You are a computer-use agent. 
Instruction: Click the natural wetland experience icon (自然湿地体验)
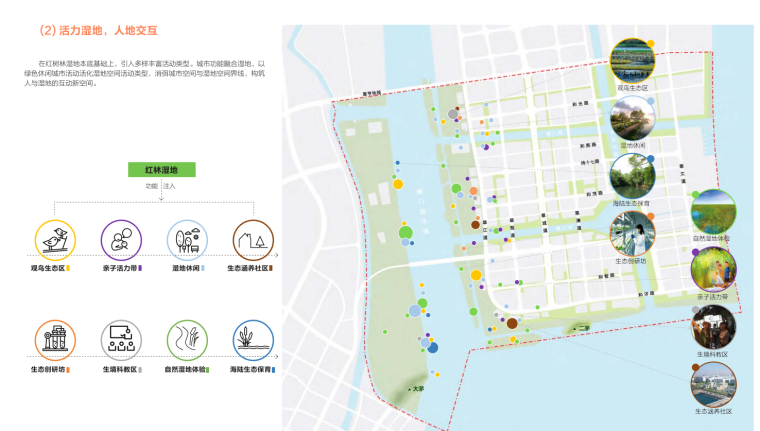187,340
